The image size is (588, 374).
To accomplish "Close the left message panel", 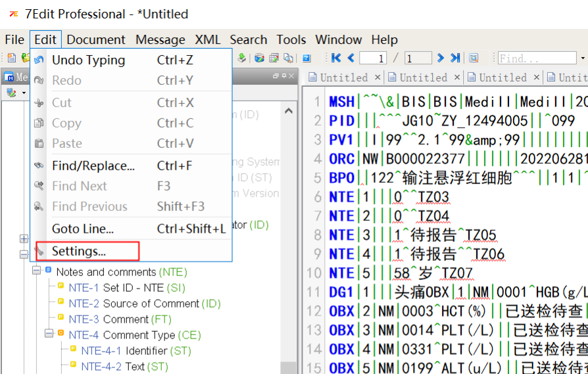I will pyautogui.click(x=290, y=77).
